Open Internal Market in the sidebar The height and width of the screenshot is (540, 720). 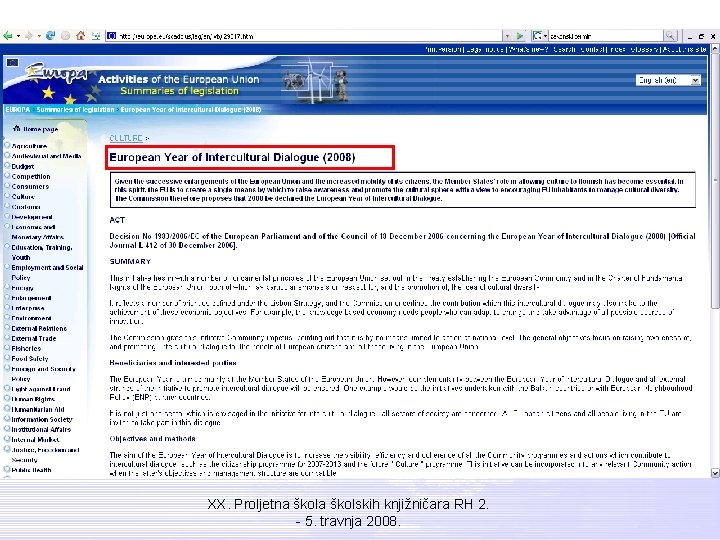click(x=35, y=439)
